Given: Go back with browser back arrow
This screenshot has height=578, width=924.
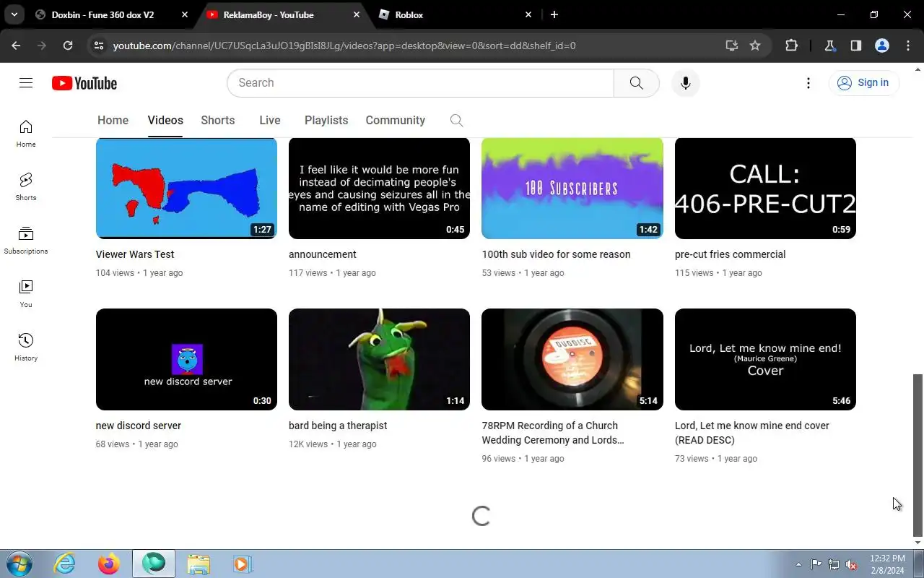Looking at the screenshot, I should [x=16, y=46].
